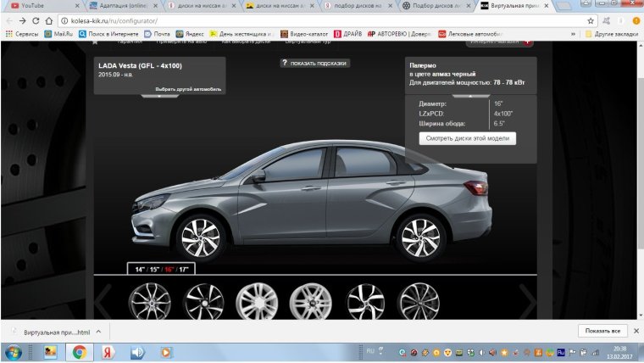Click the browser back arrow

(x=8, y=20)
